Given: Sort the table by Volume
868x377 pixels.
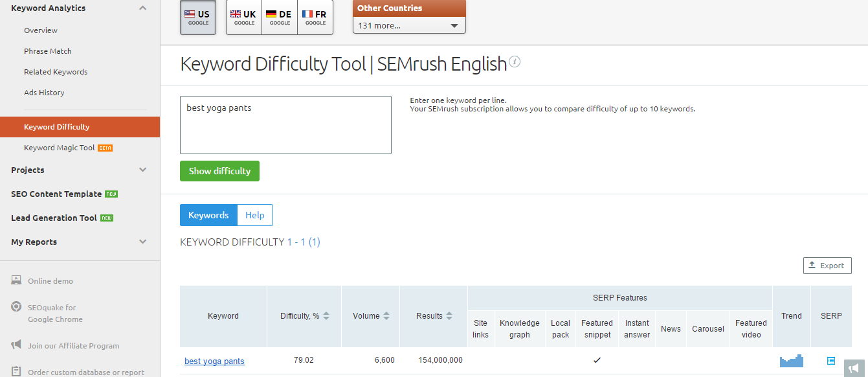Looking at the screenshot, I should [386, 316].
